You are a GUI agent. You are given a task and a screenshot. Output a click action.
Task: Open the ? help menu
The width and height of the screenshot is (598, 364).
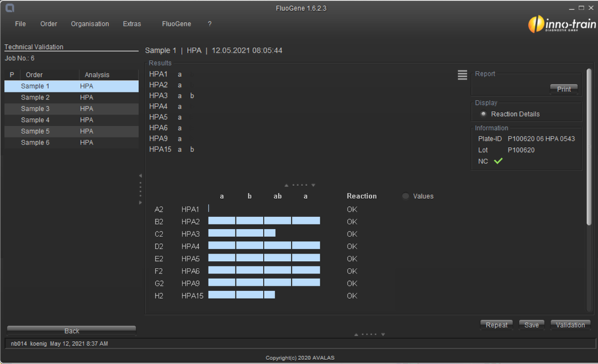click(209, 24)
